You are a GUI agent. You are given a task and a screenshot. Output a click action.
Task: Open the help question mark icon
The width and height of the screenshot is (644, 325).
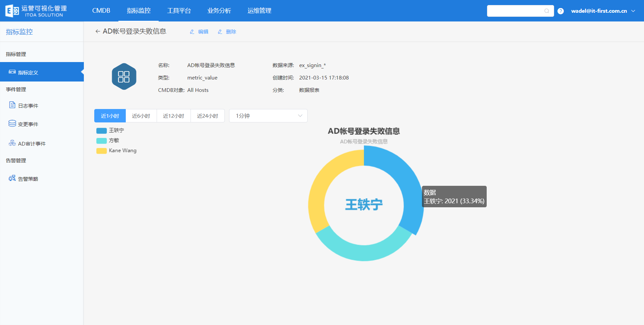pyautogui.click(x=560, y=11)
